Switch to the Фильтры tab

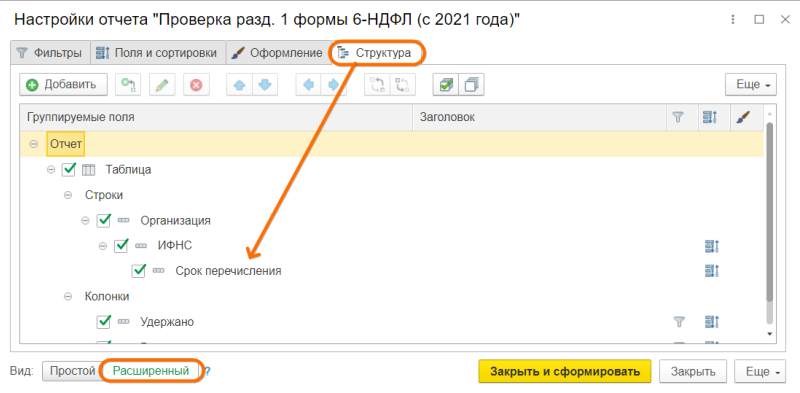pos(50,53)
